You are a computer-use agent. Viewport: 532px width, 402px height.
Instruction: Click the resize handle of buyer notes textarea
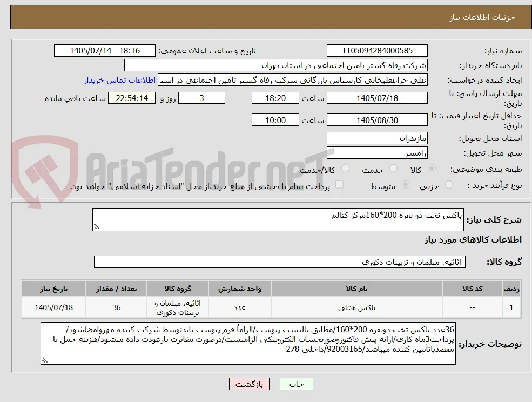(44, 360)
